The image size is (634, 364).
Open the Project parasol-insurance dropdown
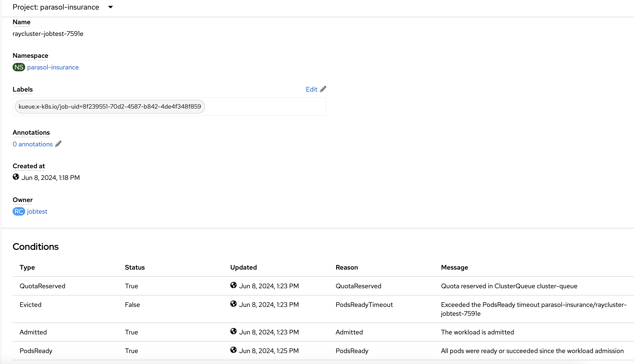(x=63, y=7)
